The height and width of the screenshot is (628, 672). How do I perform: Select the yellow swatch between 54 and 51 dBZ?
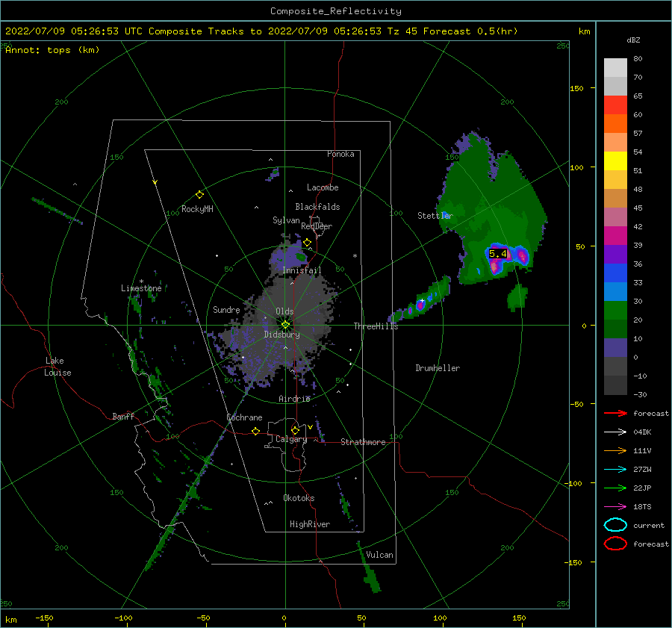pos(615,161)
